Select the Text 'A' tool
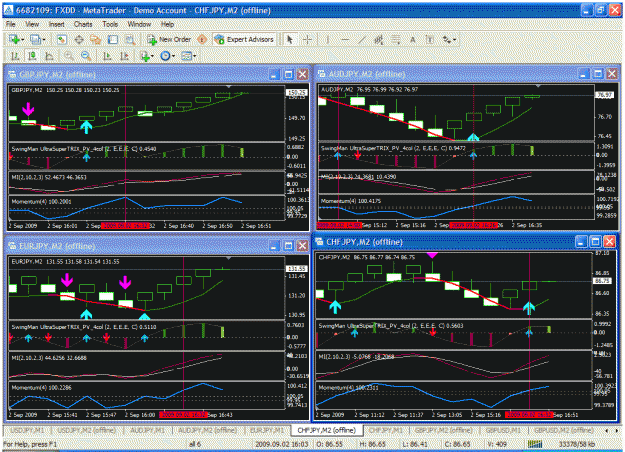 [413, 39]
